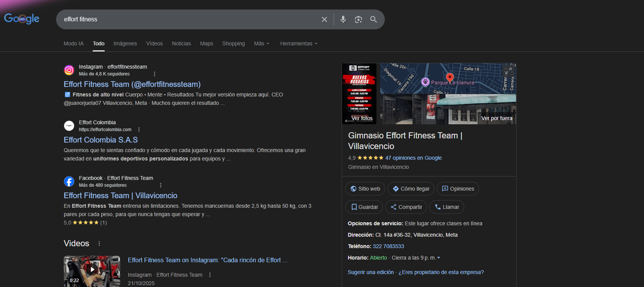Open the Instagram favicon of first result
Viewport: 644px width, 287px height.
(69, 70)
